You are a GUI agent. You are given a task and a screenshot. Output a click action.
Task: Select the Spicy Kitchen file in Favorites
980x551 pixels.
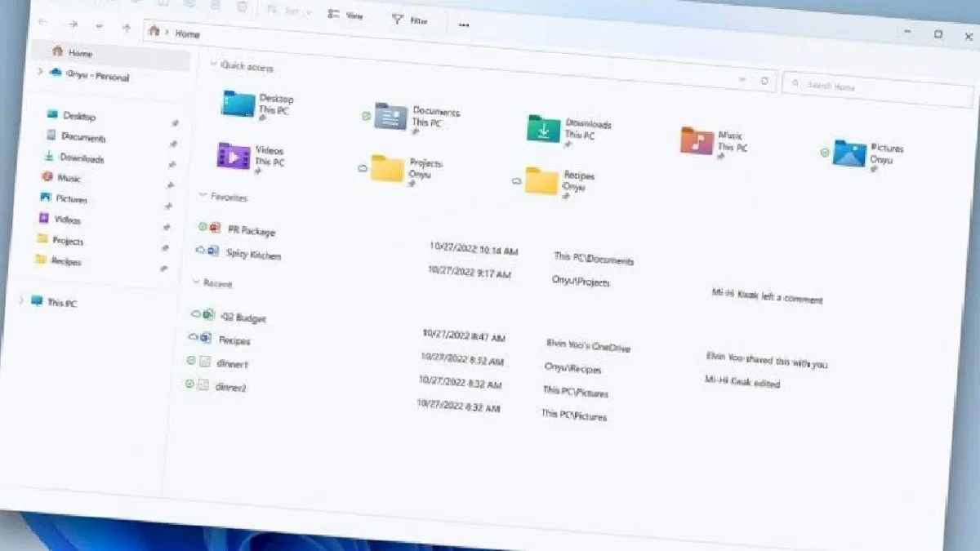pos(238,253)
